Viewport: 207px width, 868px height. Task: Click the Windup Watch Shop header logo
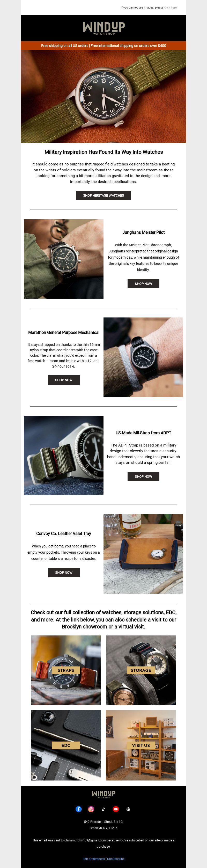pyautogui.click(x=104, y=28)
